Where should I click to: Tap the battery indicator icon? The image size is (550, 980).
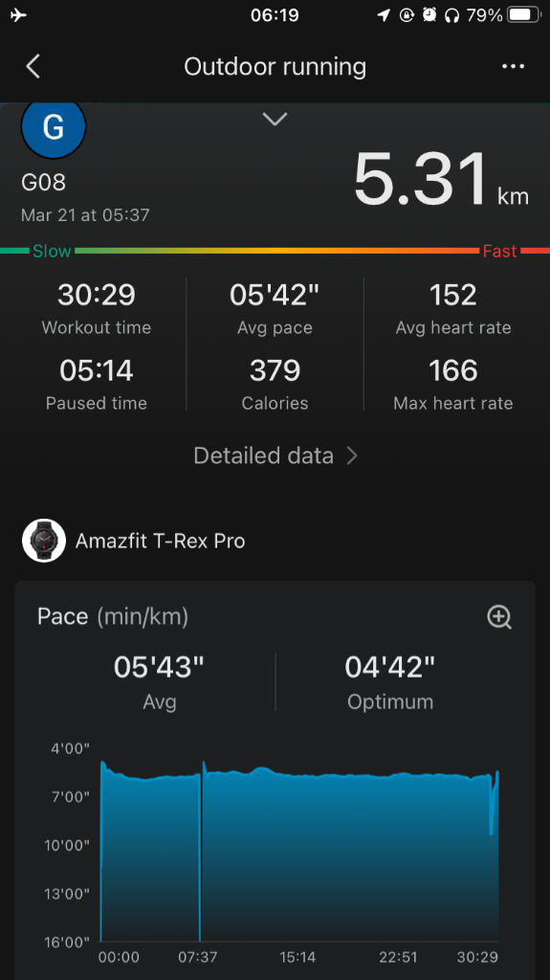523,15
